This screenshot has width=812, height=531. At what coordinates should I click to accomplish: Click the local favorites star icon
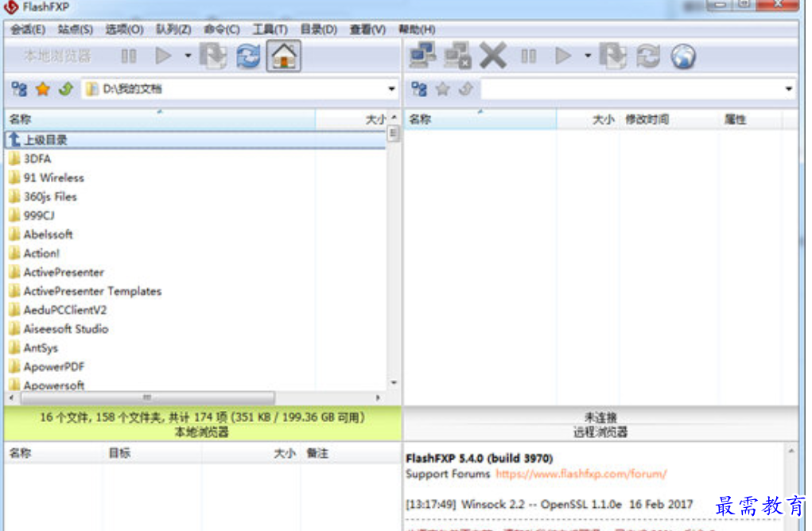point(43,89)
